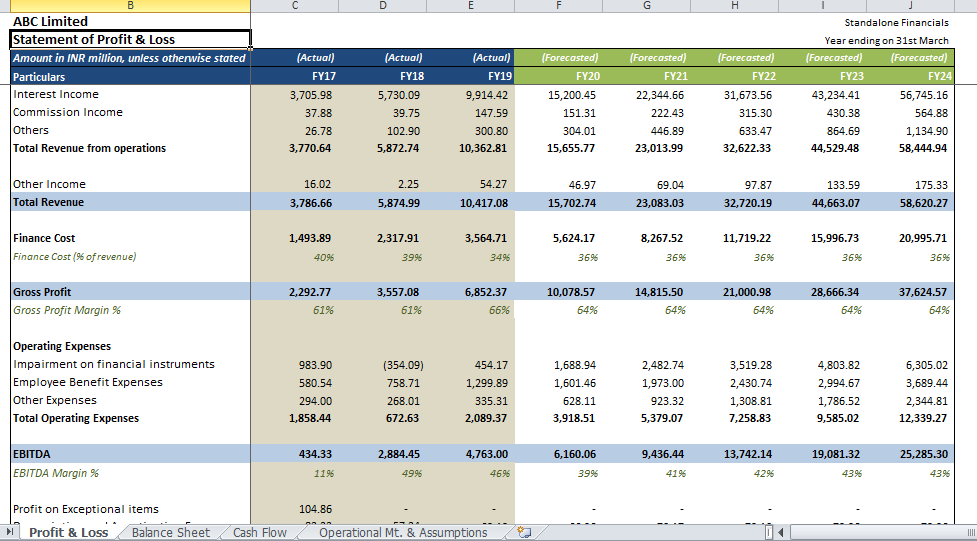Click the ABC Limited title cell
The height and width of the screenshot is (541, 977).
(130, 21)
